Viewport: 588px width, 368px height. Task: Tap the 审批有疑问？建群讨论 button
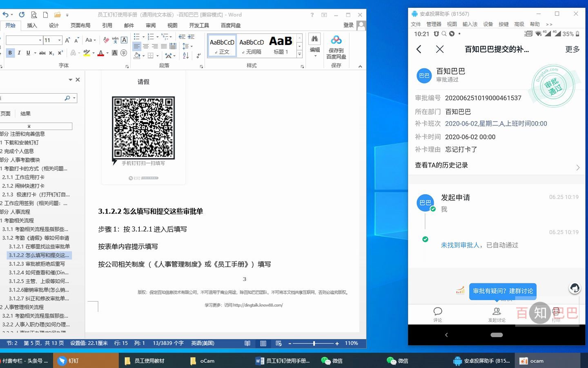click(503, 291)
